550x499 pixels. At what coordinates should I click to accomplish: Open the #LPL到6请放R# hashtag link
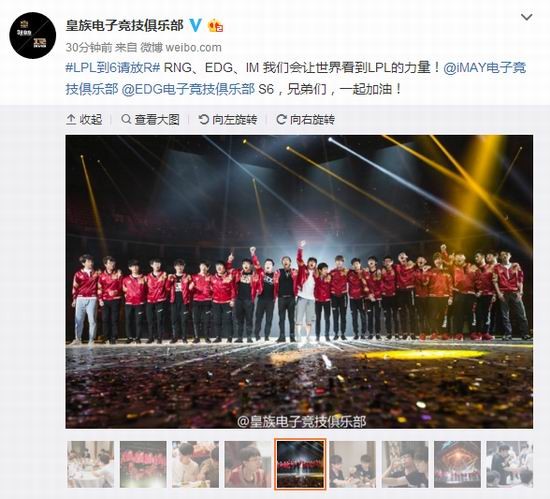[113, 67]
